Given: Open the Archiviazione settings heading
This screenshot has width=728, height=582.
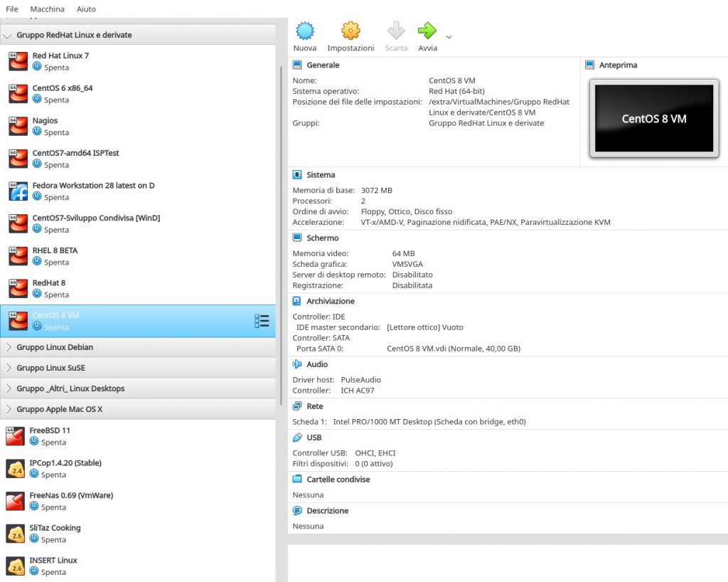Looking at the screenshot, I should (x=330, y=301).
